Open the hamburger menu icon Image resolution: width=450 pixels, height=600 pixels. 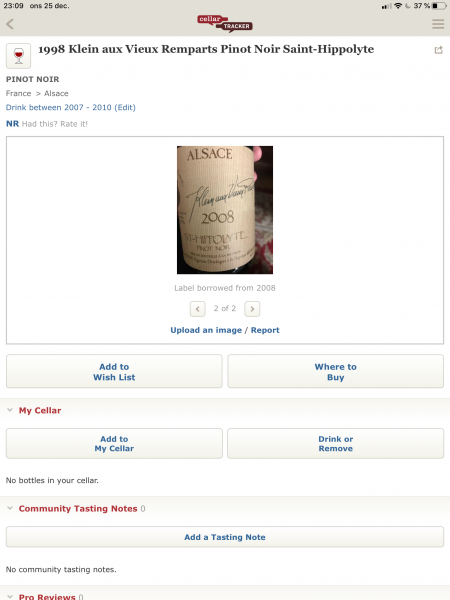438,24
